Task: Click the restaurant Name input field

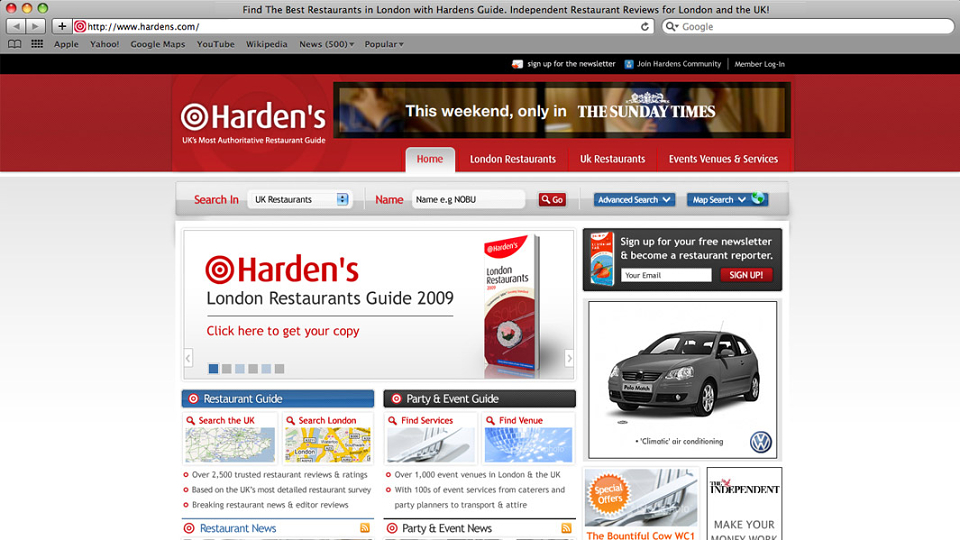Action: (468, 200)
